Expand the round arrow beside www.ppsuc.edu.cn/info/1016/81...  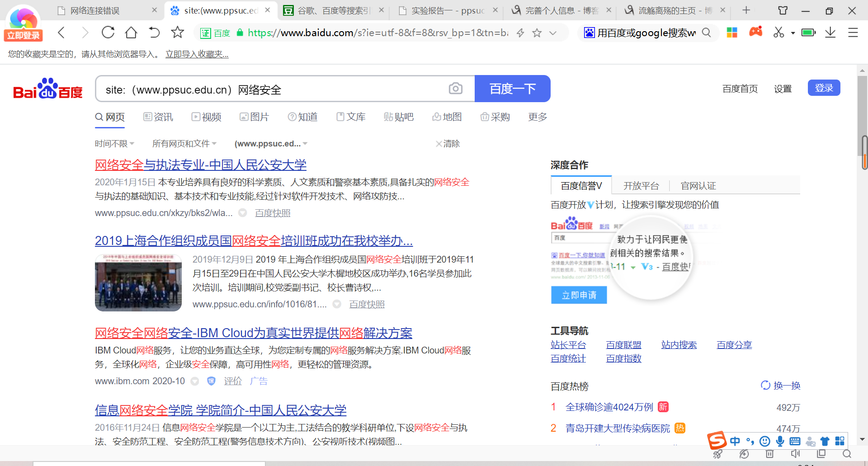click(337, 304)
